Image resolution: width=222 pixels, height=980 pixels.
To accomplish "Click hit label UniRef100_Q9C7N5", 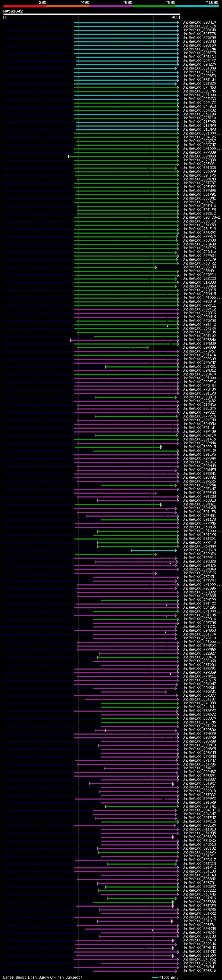I will (199, 91).
